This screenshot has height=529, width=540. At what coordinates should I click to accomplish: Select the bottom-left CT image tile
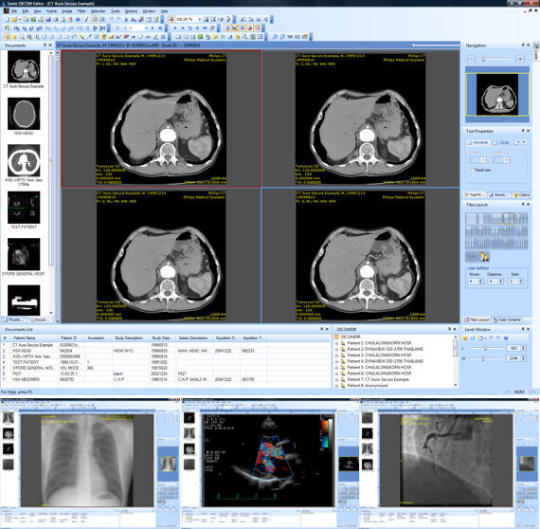(x=161, y=256)
